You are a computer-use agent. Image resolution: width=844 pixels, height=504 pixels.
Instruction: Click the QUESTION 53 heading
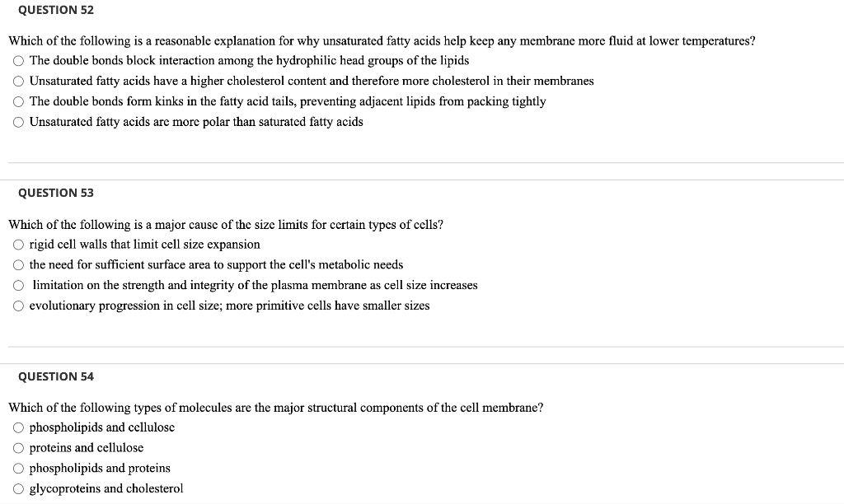point(54,192)
